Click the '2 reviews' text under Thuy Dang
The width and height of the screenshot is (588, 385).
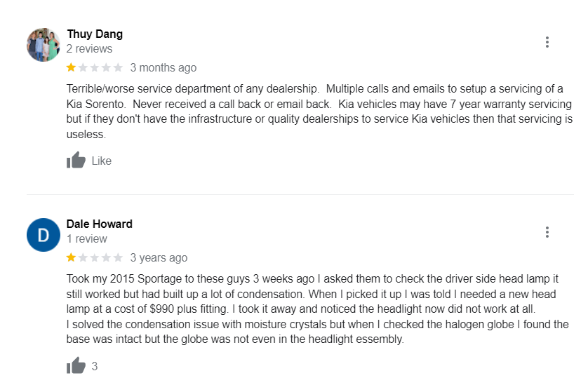point(89,49)
